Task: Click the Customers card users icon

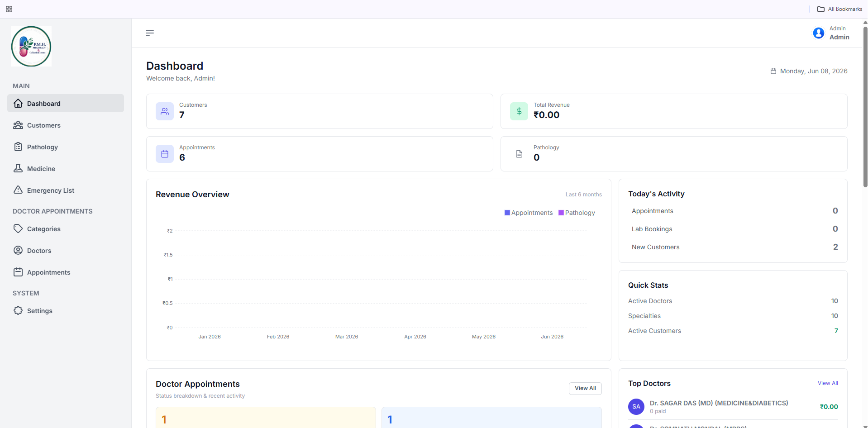Action: coord(165,111)
